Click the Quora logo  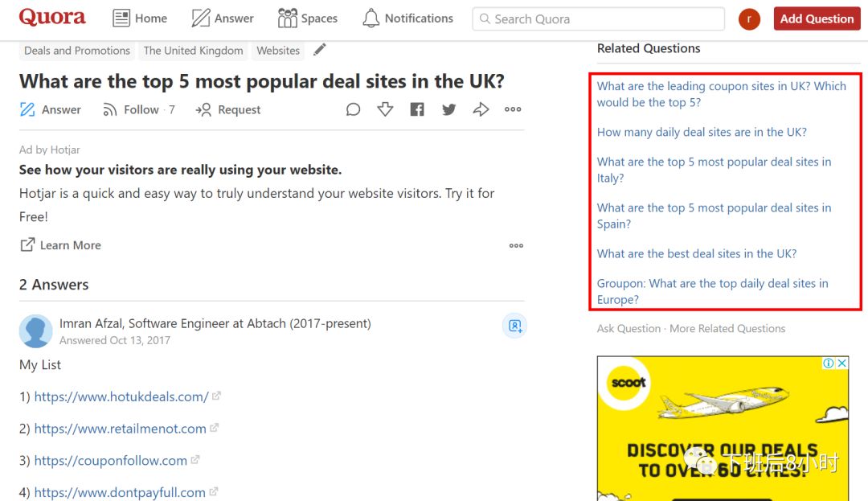coord(52,18)
